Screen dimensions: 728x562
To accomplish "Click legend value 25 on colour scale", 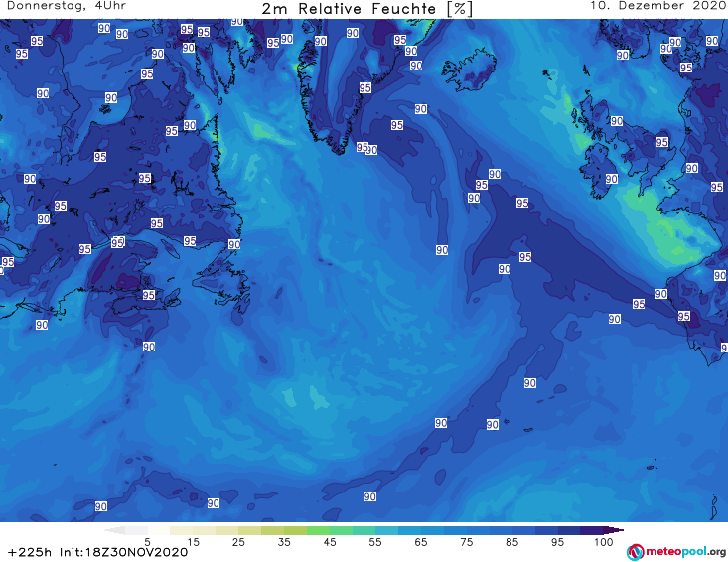I will pos(238,542).
